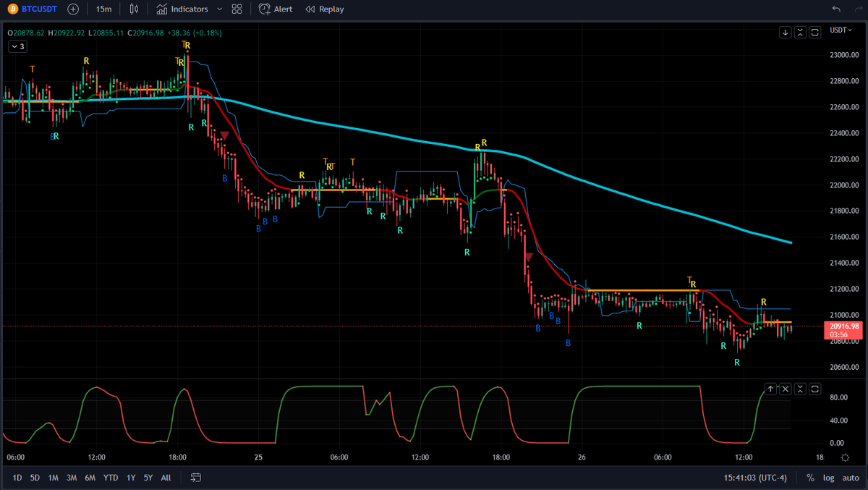The image size is (868, 490).
Task: Open the USDT currency dropdown
Action: coord(842,30)
